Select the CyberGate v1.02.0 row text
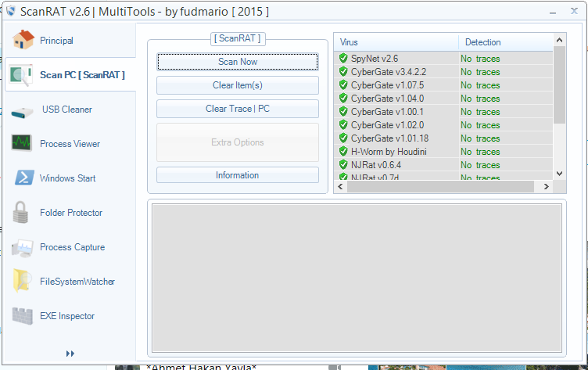 tap(387, 125)
